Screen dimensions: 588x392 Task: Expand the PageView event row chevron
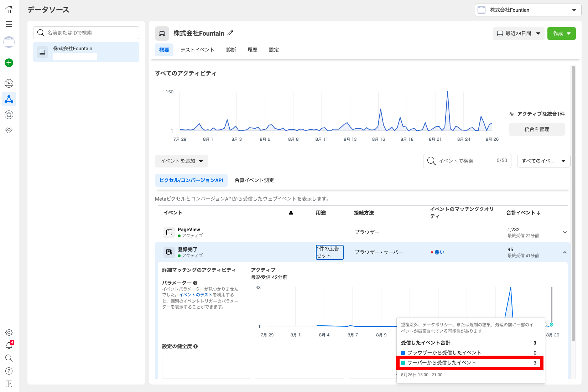[564, 232]
